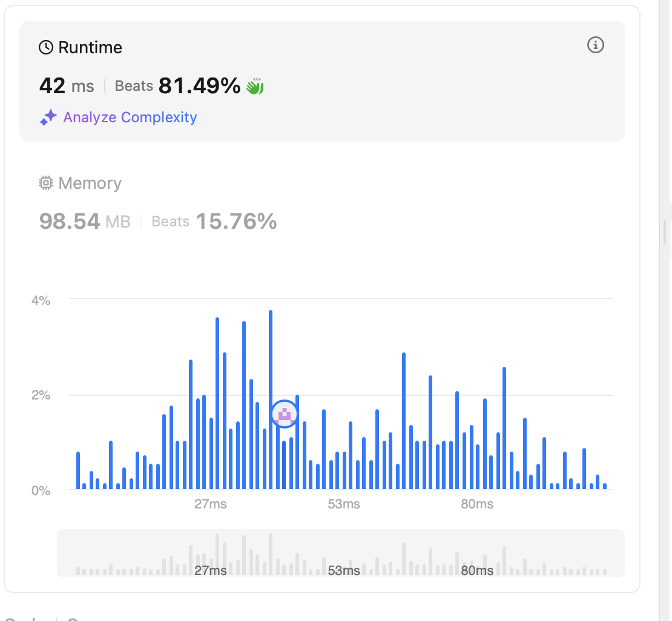Click the green clapping hands emoji
The height and width of the screenshot is (621, 672).
(255, 87)
